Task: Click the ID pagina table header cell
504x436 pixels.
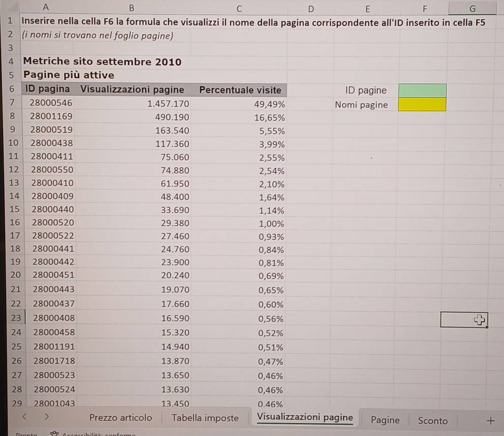Action: 48,90
